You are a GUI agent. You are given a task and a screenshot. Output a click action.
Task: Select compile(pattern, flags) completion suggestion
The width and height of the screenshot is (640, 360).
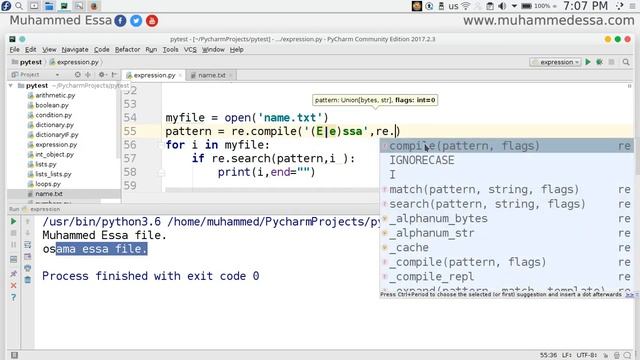(507, 146)
